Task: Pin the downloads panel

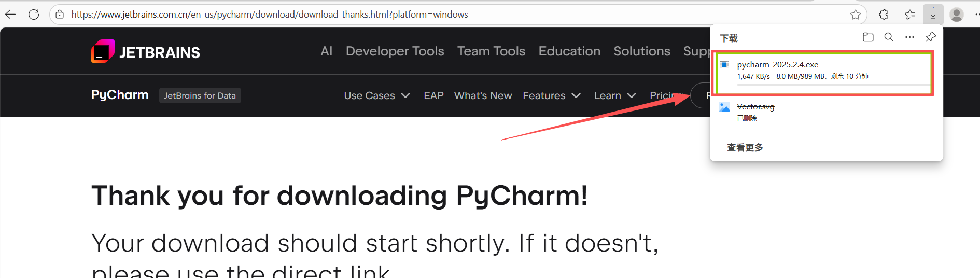Action: pos(931,37)
